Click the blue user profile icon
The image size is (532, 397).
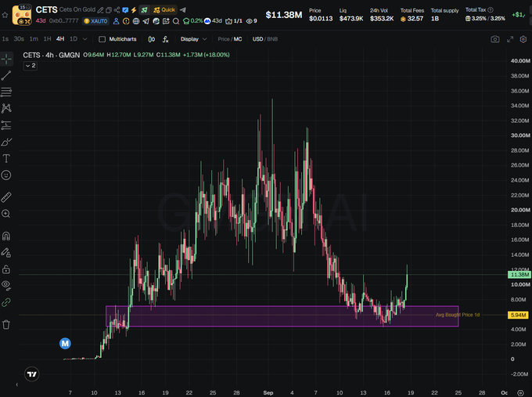coord(116,21)
